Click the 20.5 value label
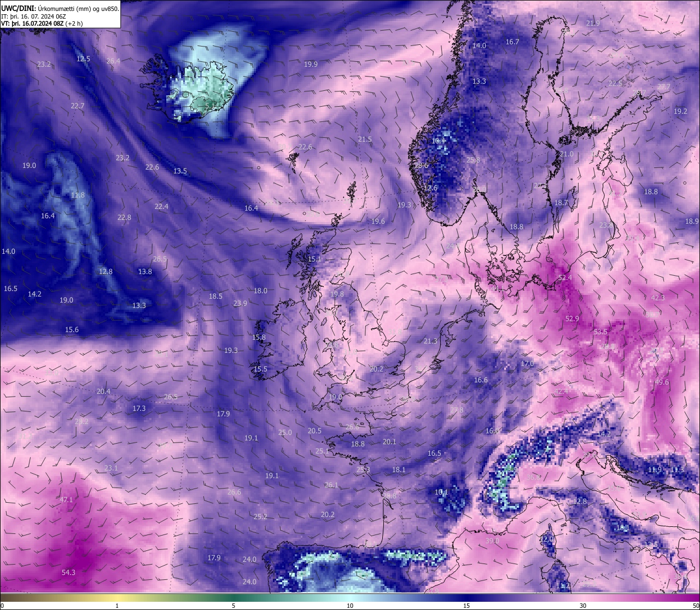The width and height of the screenshot is (700, 610). [x=314, y=431]
